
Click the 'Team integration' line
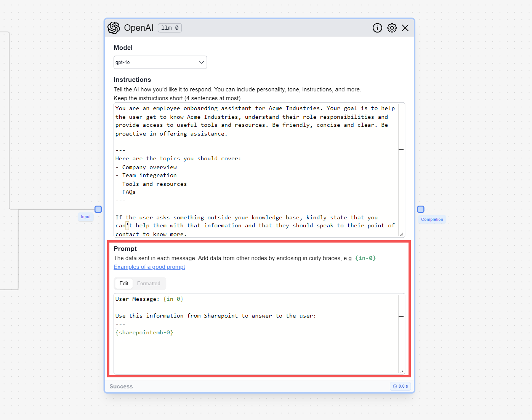coord(146,175)
